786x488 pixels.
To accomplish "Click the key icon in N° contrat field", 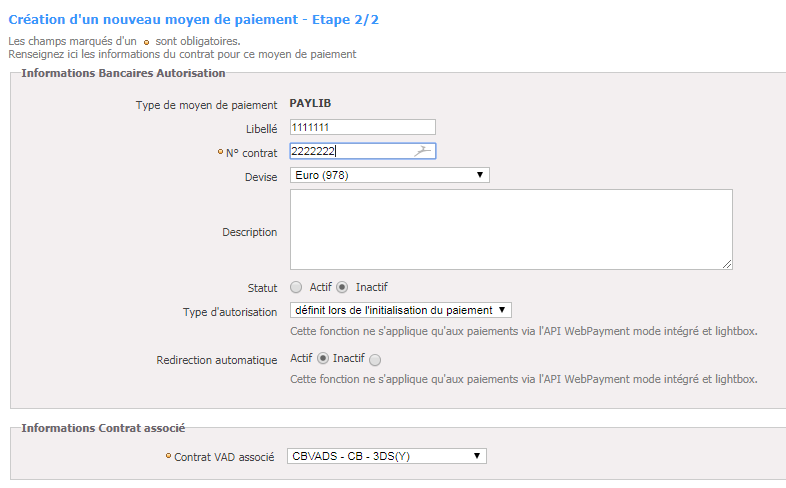I will (x=423, y=151).
